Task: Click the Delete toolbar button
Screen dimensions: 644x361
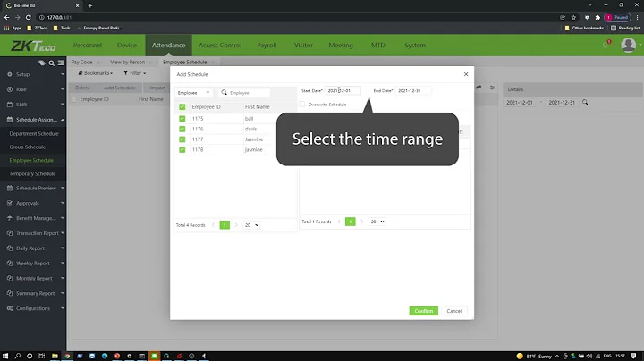Action: pos(82,88)
